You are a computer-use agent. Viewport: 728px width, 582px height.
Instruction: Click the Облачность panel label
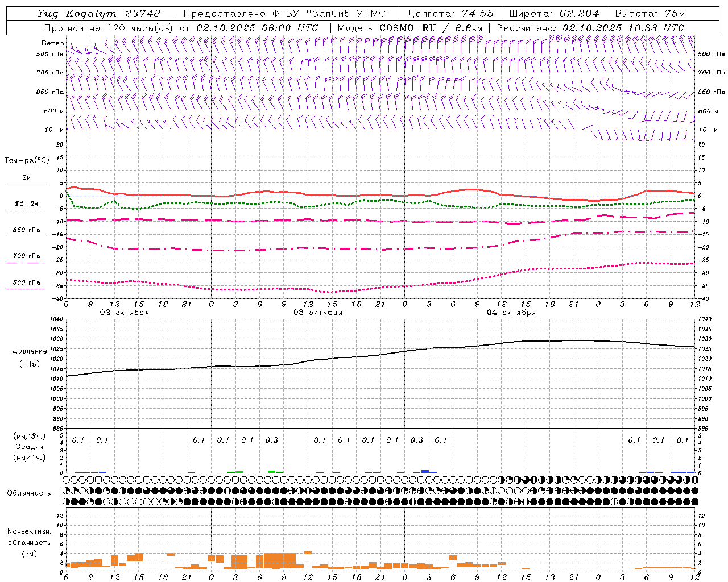(29, 493)
